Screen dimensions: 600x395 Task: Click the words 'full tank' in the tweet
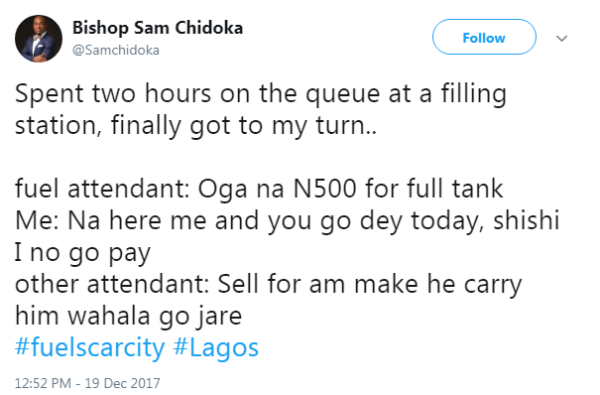[455, 188]
